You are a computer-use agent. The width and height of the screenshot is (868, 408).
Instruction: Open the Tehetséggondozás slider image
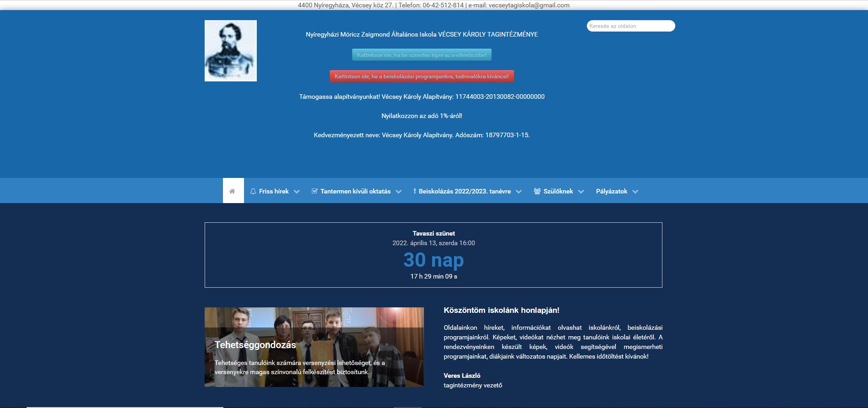coord(314,320)
